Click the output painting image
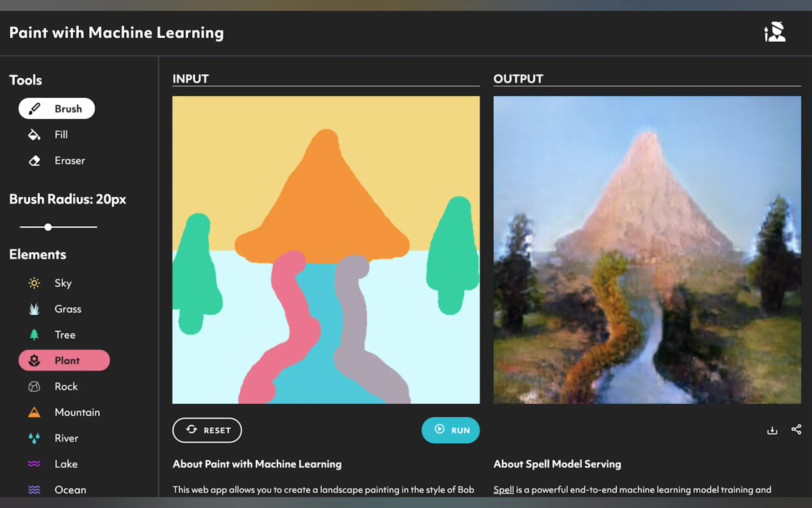The height and width of the screenshot is (508, 812). 647,250
